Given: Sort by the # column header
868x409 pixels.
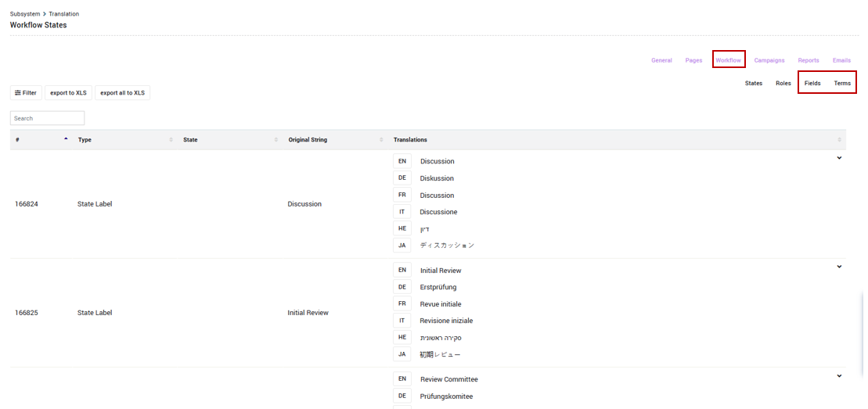Looking at the screenshot, I should click(x=41, y=139).
